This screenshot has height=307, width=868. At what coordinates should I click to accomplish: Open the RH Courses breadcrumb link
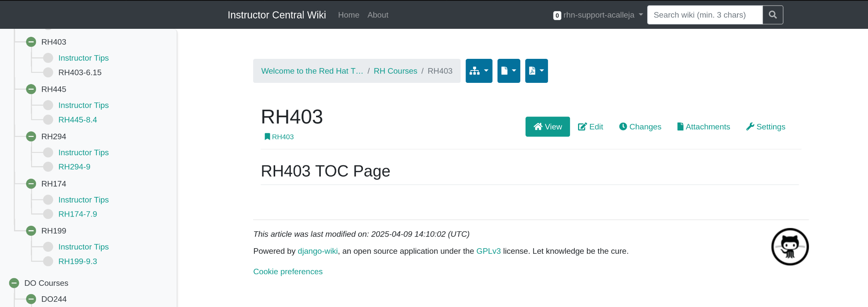click(395, 71)
